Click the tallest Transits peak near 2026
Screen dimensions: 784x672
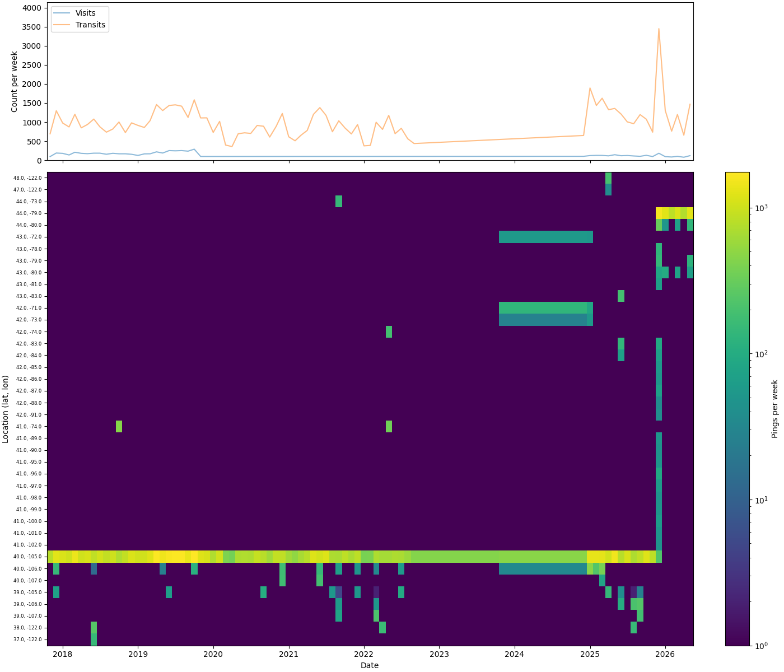659,29
